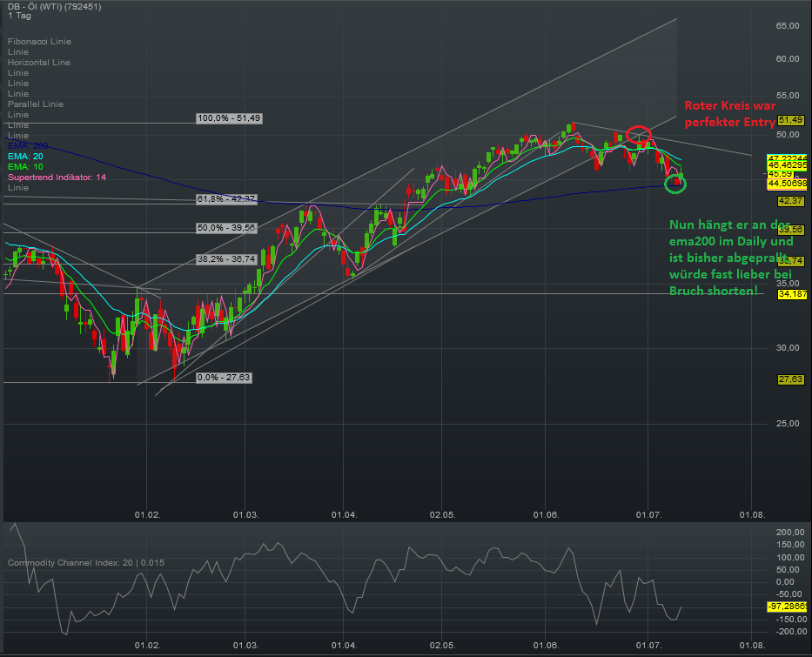
Task: Select the Parallel Linie entry in the legend
Action: point(35,104)
